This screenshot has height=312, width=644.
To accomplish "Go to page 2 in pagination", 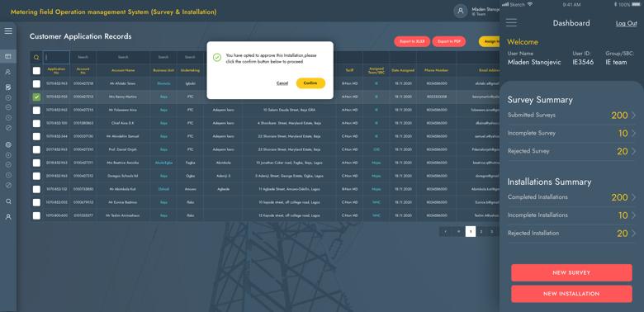I will (481, 232).
